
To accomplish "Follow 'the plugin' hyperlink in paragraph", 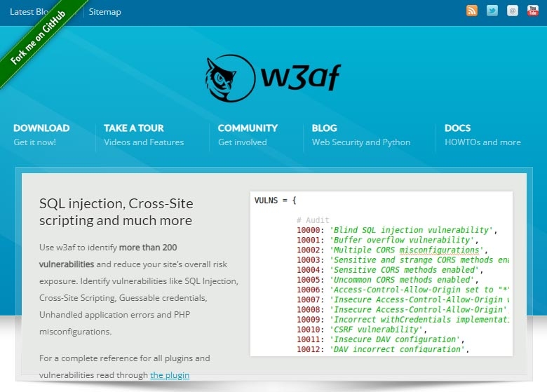I will tap(170, 375).
